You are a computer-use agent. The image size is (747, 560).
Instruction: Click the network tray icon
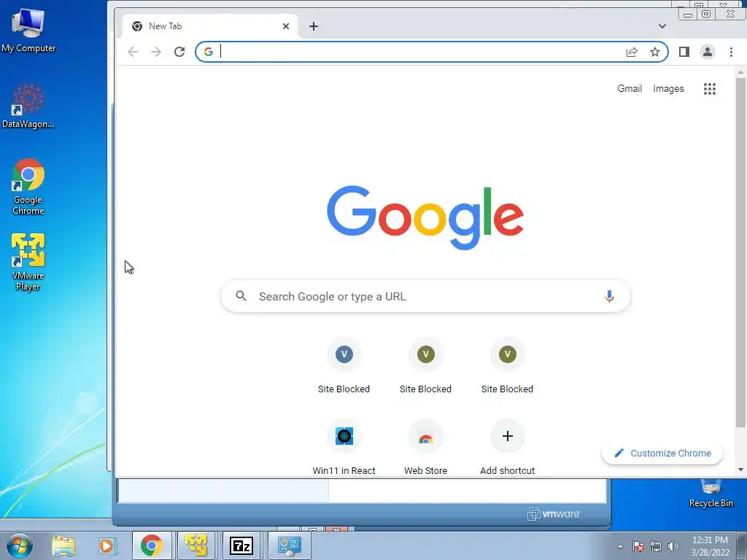pos(656,546)
